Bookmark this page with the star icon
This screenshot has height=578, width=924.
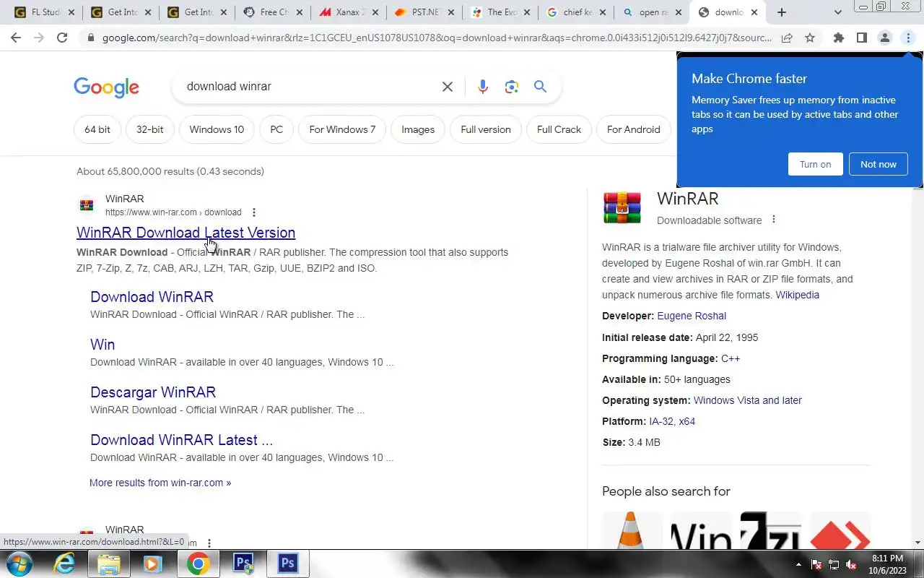click(810, 38)
